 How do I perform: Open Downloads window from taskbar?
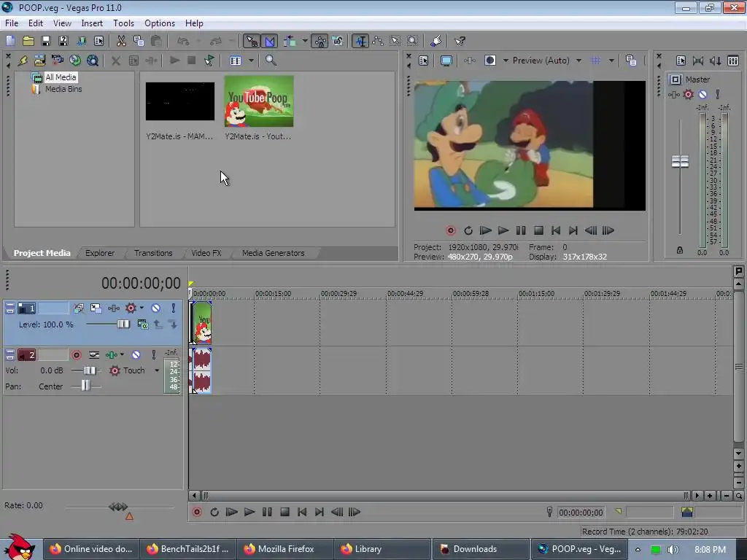click(481, 549)
